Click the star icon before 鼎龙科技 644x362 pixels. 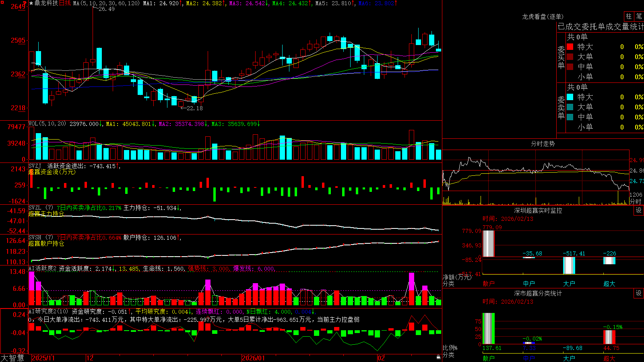[x=31, y=3]
